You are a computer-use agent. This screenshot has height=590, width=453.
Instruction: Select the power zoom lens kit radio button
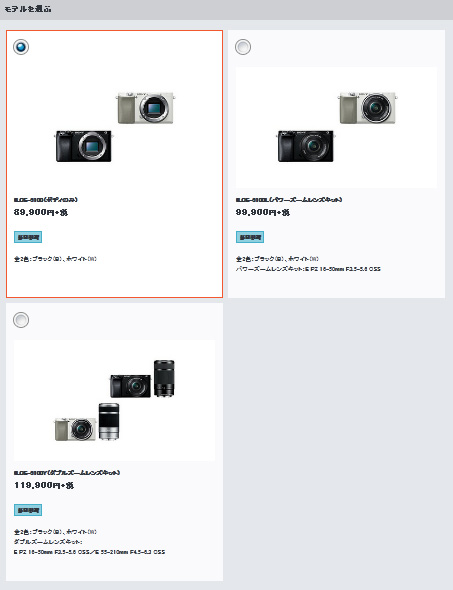(243, 47)
